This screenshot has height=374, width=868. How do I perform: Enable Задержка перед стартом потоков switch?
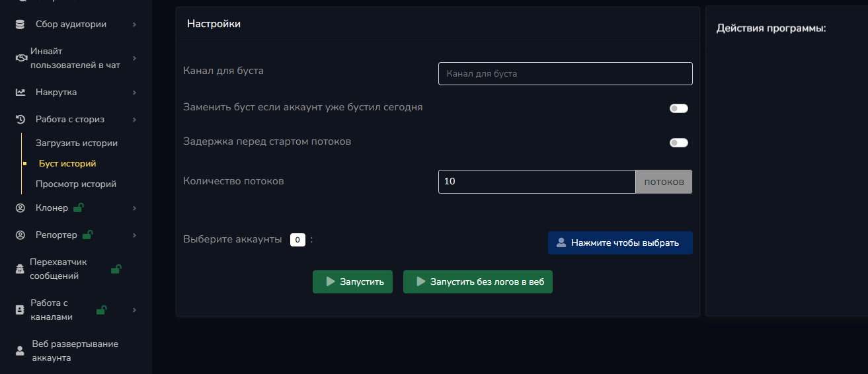[679, 143]
